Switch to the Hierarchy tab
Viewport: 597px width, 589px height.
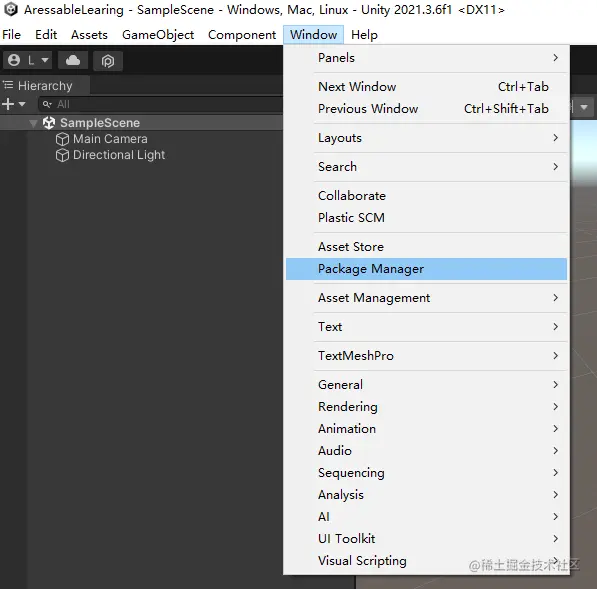[45, 85]
